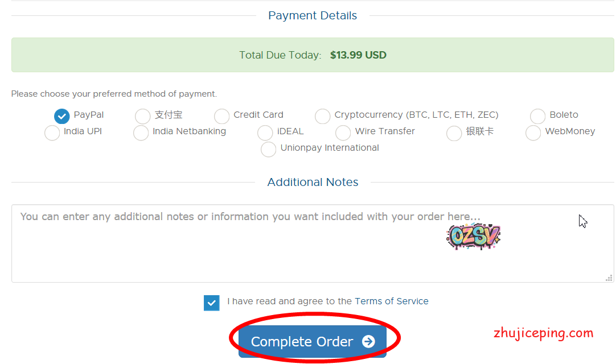This screenshot has height=364, width=616.
Task: Open the Terms of Service link
Action: point(391,301)
